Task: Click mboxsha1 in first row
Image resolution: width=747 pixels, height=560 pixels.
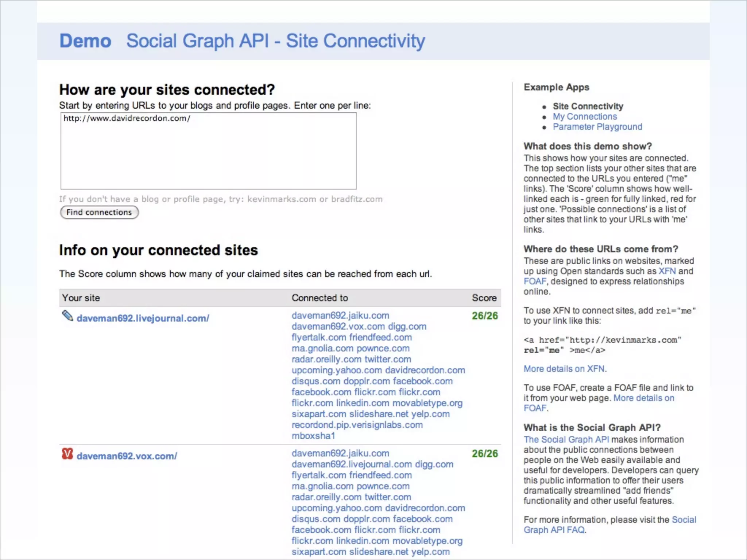Action: click(313, 436)
